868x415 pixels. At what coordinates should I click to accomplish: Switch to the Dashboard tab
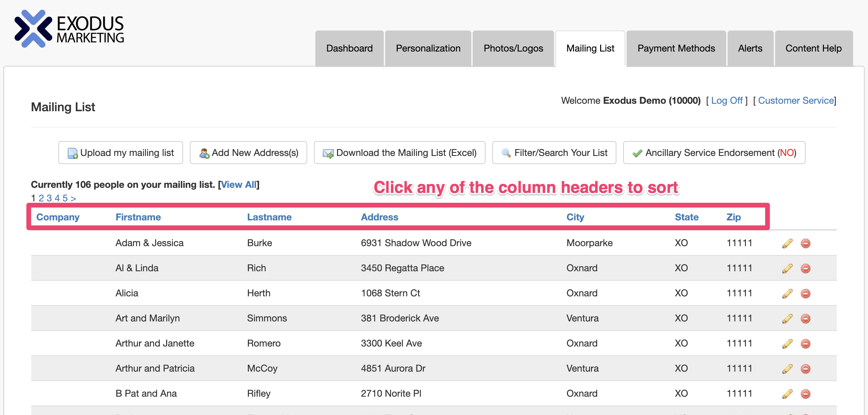coord(349,48)
